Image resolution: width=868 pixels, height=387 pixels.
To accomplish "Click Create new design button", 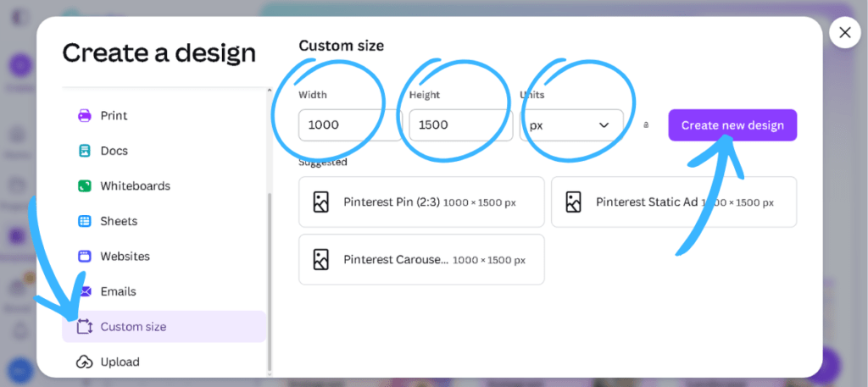I will [x=732, y=125].
